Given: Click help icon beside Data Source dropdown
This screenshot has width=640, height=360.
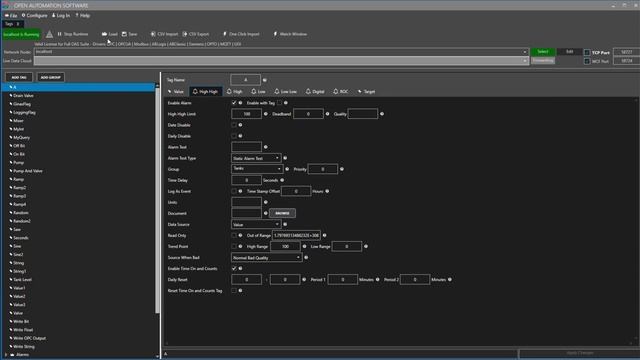Looking at the screenshot, I should [285, 224].
